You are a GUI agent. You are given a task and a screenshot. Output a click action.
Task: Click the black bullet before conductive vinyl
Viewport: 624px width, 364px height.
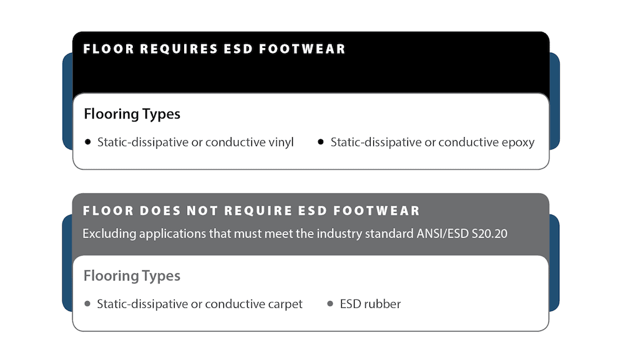tap(88, 142)
